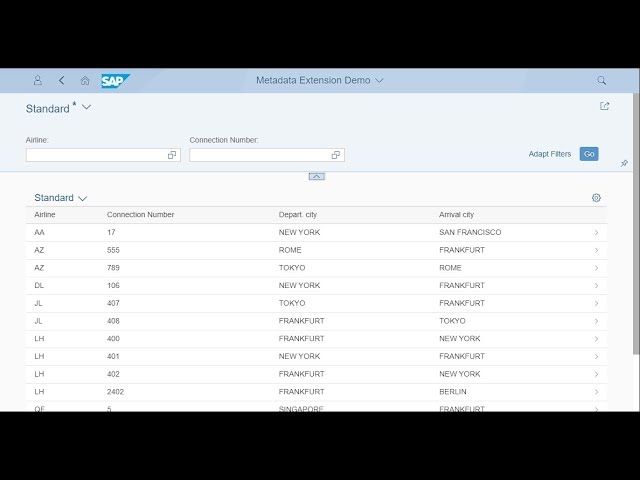Open row details arrow for LH 401
Image resolution: width=640 pixels, height=480 pixels.
pos(596,356)
